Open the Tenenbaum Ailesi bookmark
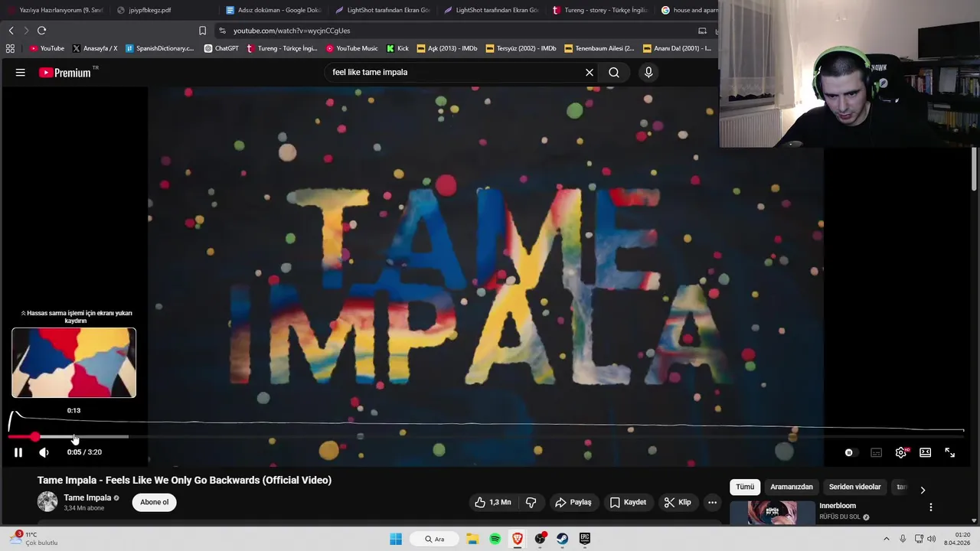The height and width of the screenshot is (551, 980). tap(599, 48)
